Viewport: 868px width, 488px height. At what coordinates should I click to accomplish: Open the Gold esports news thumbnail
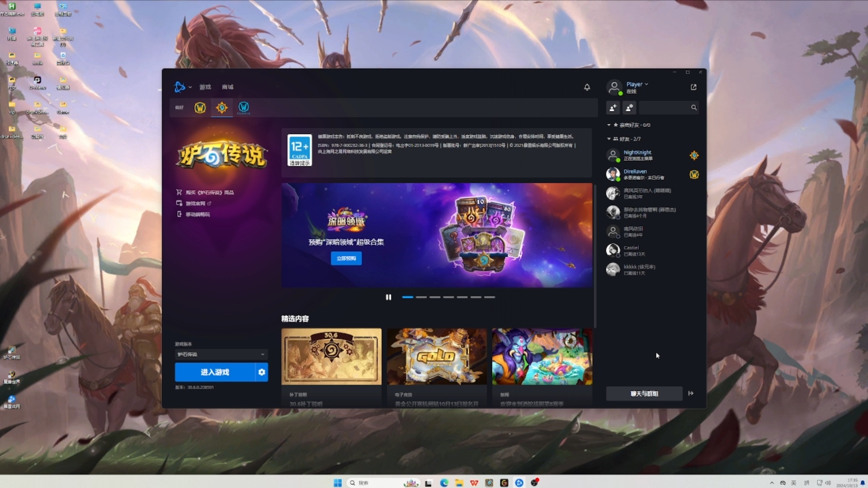(x=437, y=357)
